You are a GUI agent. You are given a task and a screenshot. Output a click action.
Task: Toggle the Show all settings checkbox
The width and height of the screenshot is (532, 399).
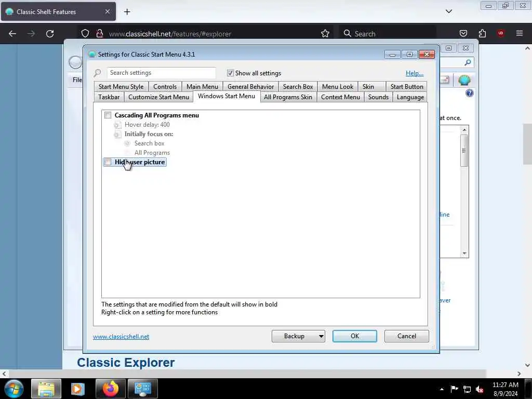point(230,73)
